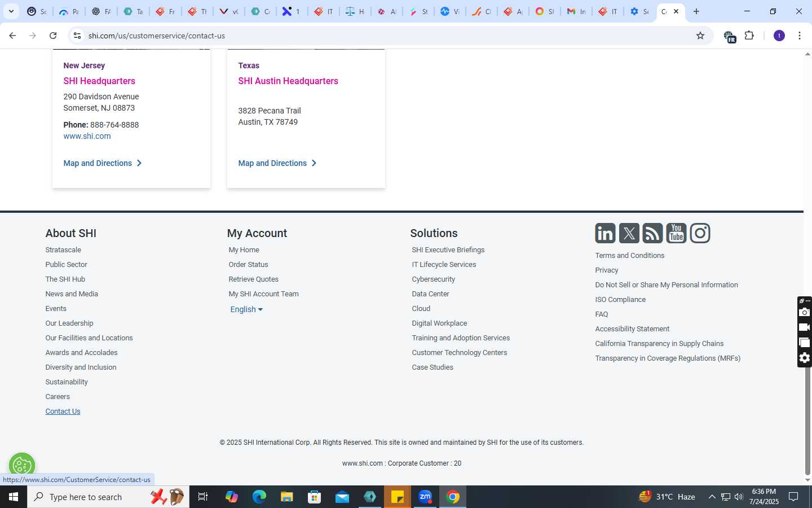Open File Explorer from taskbar
Viewport: 812px width, 508px height.
coord(287,497)
